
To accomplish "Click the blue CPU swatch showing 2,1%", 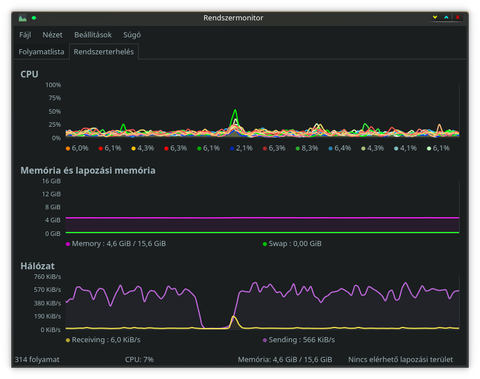I will (232, 148).
